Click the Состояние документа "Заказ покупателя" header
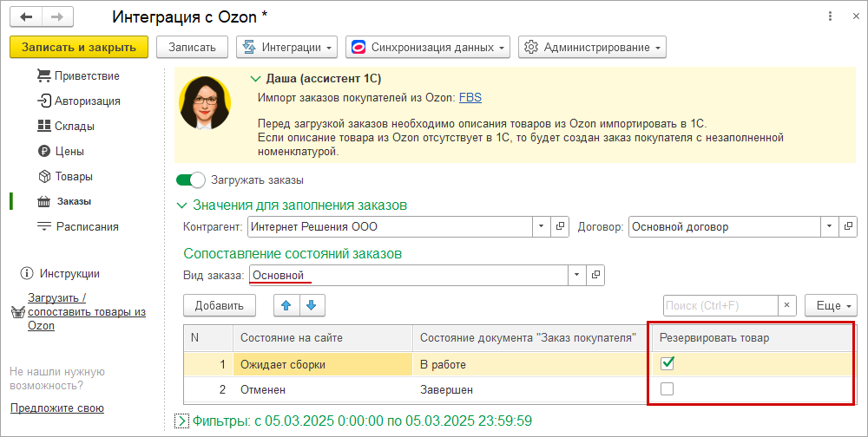Screen dimensions: 868x437 (532, 337)
